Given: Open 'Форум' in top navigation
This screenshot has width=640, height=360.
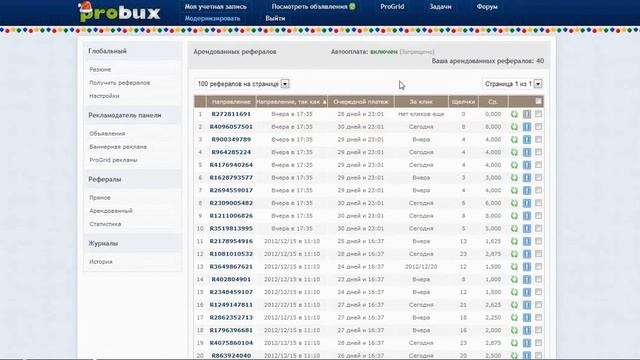Looking at the screenshot, I should point(487,7).
